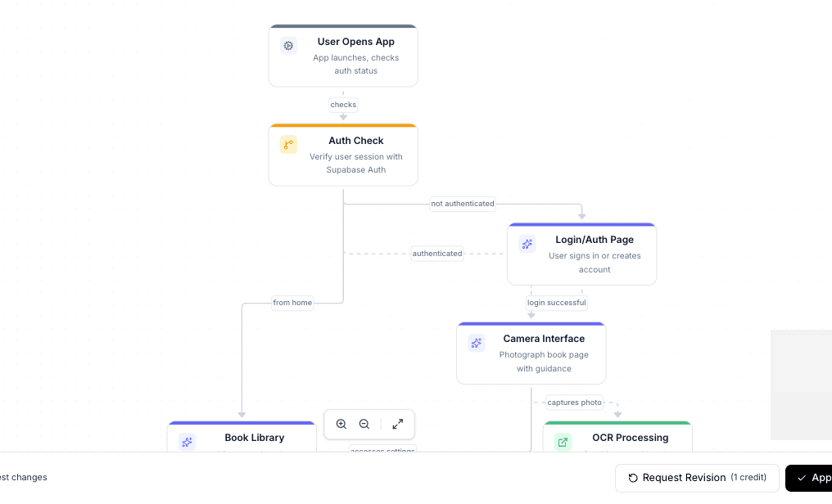
Task: Zoom out using the magnifier minus icon
Action: (364, 424)
